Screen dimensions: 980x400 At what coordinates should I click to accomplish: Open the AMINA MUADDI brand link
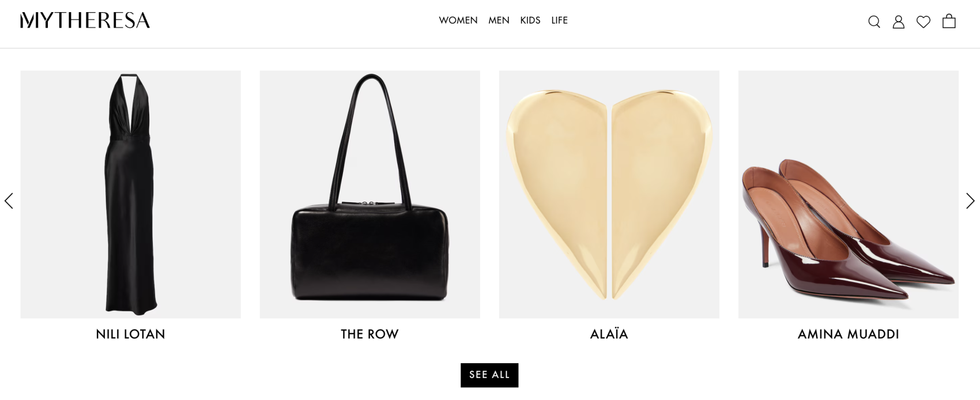[x=848, y=334]
